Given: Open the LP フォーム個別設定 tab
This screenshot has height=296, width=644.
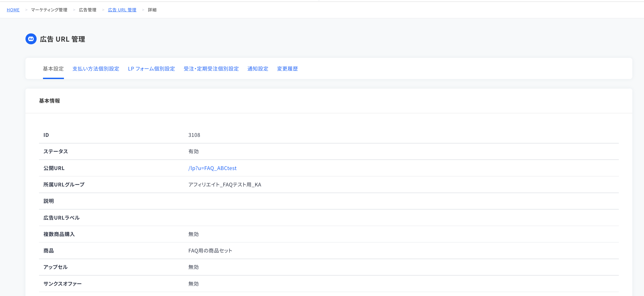Looking at the screenshot, I should tap(151, 69).
